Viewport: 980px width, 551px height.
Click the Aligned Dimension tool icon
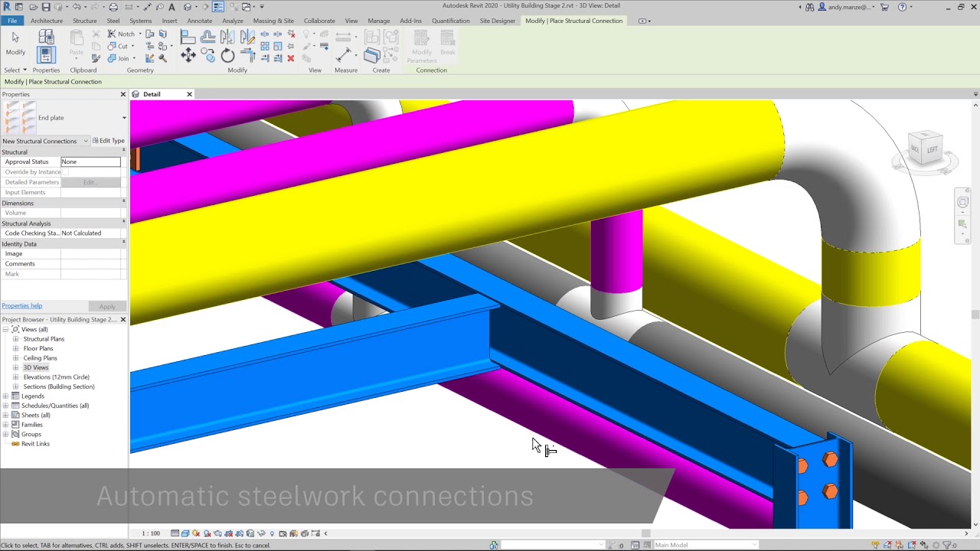344,55
